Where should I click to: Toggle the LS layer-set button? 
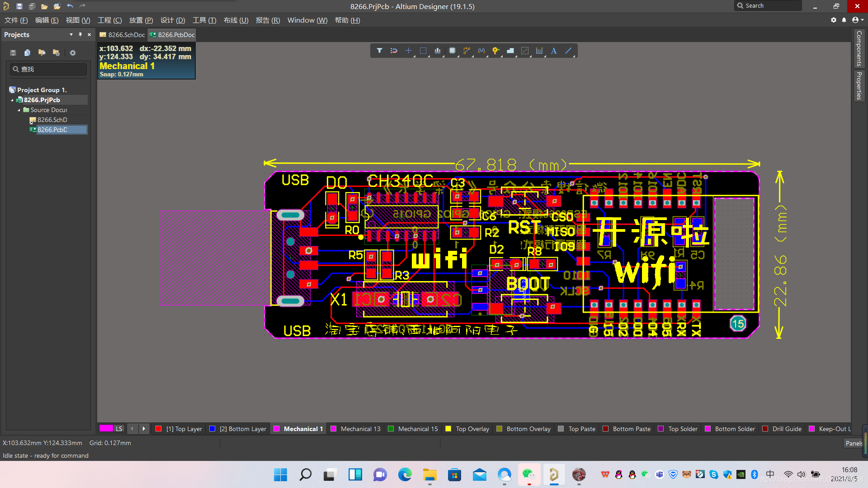[119, 429]
